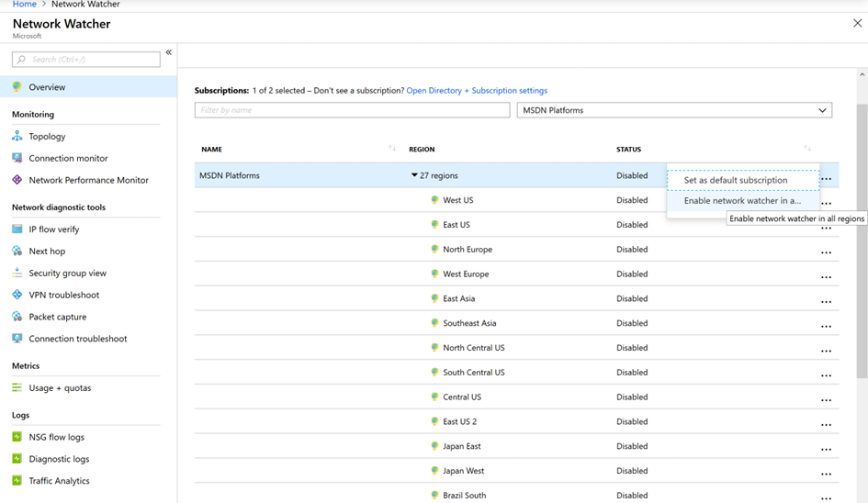Click the Next hop icon

click(x=17, y=251)
